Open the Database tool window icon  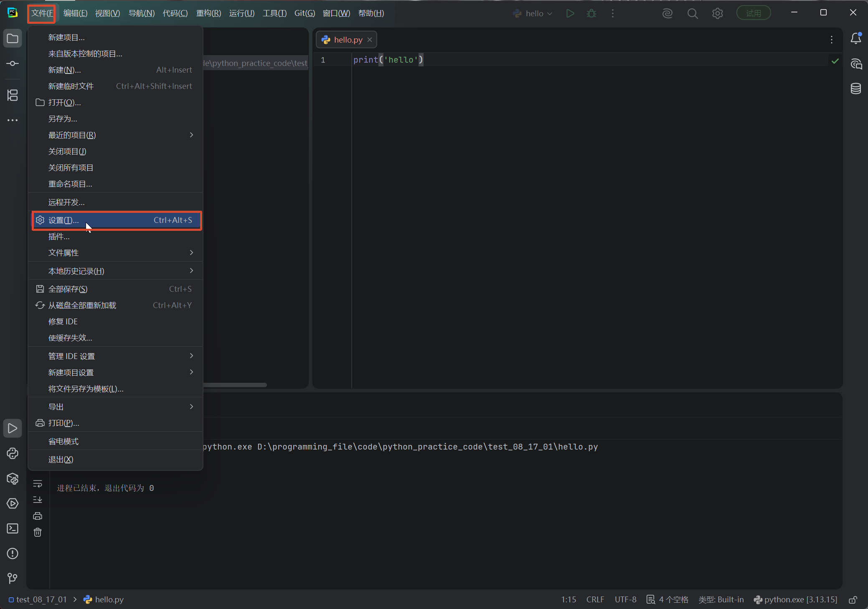point(856,88)
